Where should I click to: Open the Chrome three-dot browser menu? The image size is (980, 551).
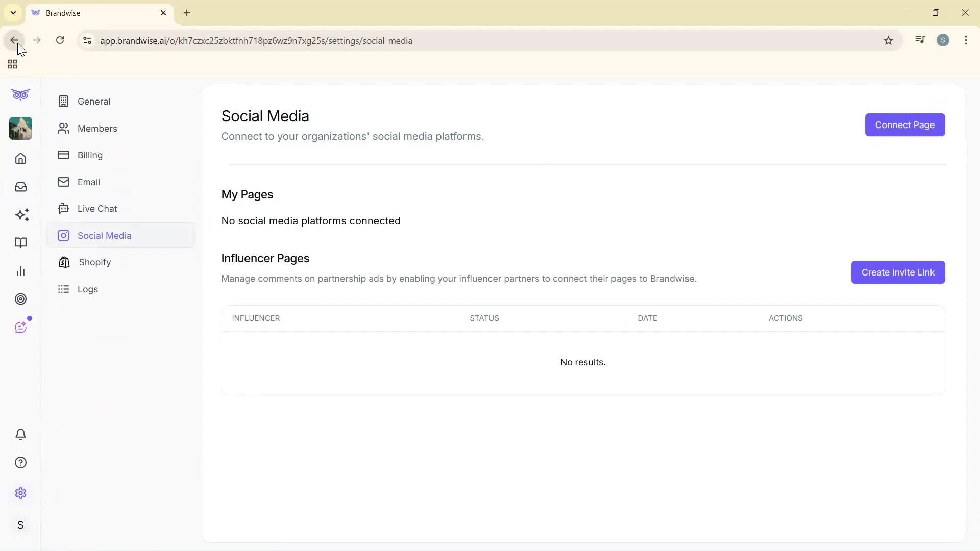tap(966, 40)
